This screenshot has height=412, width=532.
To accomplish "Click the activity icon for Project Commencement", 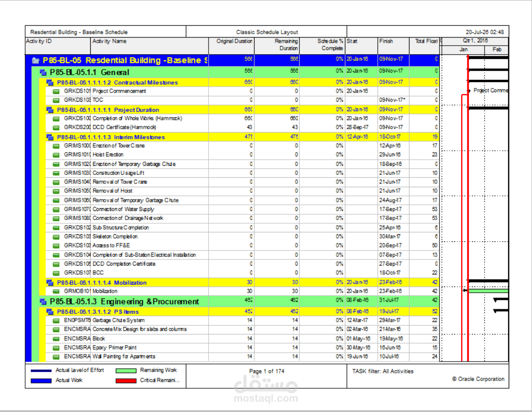I will click(56, 91).
